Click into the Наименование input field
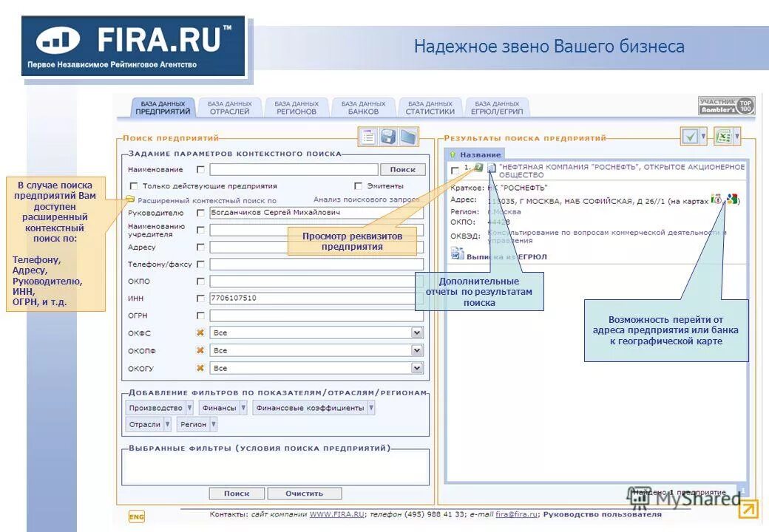769x532 pixels. click(294, 169)
